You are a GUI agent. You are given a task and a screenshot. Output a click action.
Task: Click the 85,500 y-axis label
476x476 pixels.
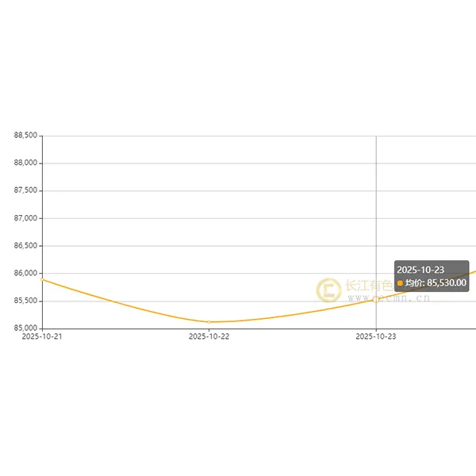coord(25,301)
